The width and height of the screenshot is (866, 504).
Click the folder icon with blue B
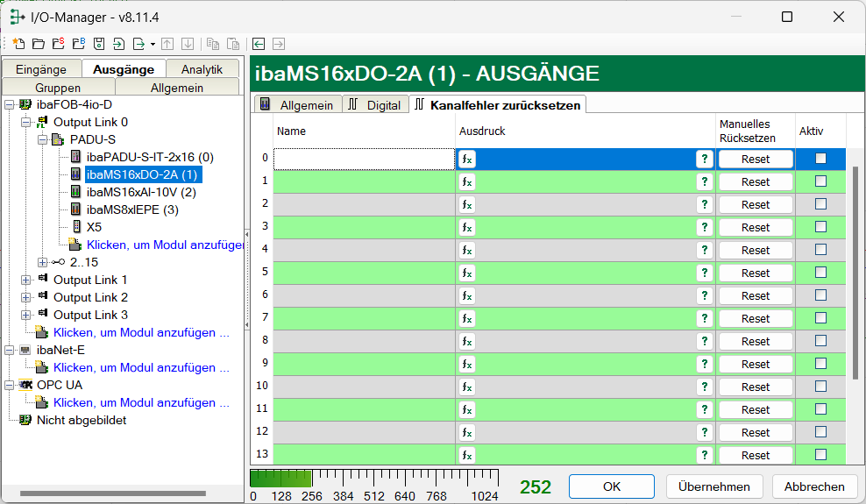[x=78, y=43]
